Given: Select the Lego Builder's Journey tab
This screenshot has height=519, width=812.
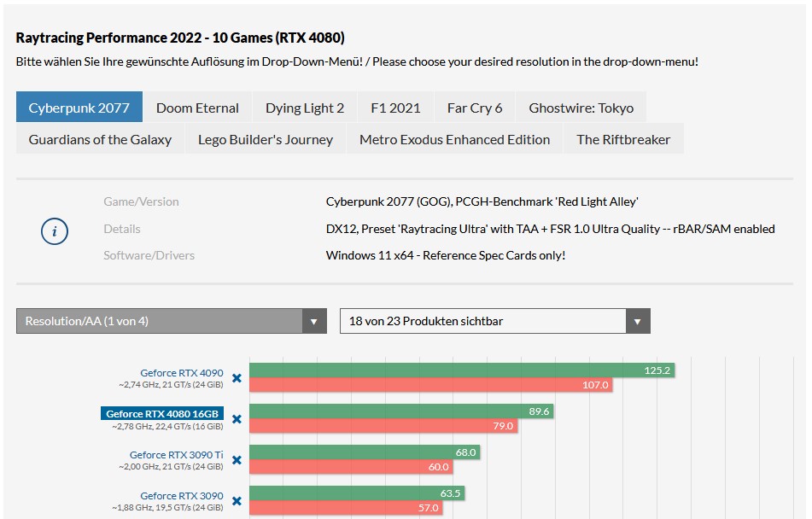Looking at the screenshot, I should (266, 139).
